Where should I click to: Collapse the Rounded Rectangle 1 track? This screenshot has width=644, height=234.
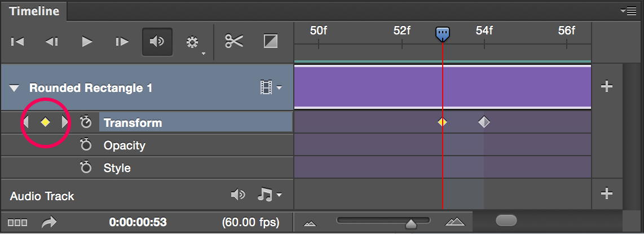(15, 89)
